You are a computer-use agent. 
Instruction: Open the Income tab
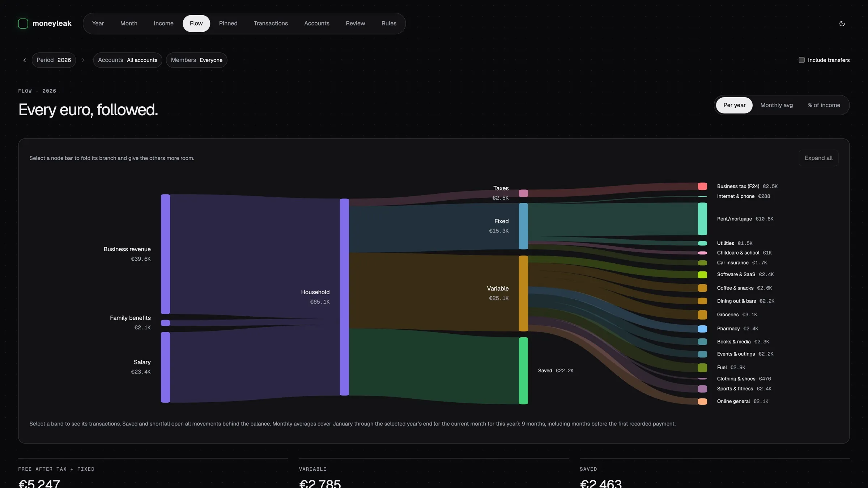tap(163, 23)
